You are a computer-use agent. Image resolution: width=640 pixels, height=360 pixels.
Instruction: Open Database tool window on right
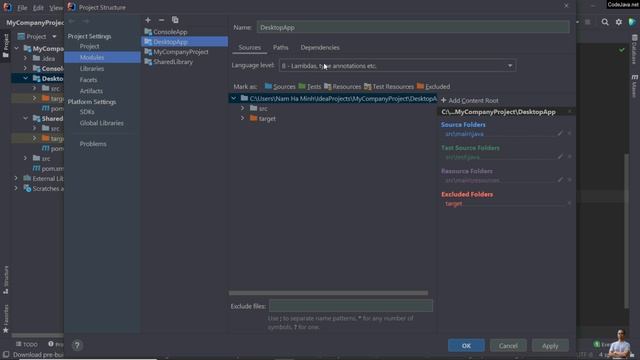point(634,50)
